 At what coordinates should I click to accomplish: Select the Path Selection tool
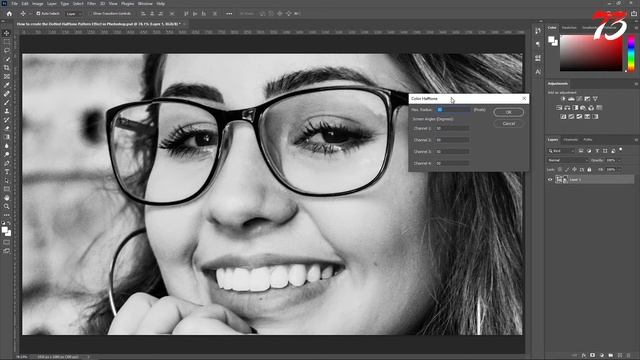(7, 180)
